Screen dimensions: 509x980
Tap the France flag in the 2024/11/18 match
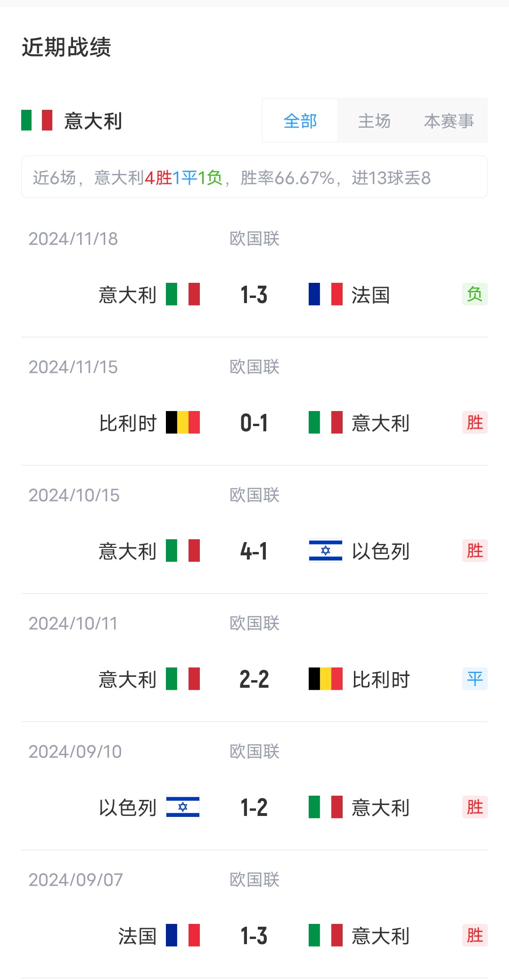point(325,294)
